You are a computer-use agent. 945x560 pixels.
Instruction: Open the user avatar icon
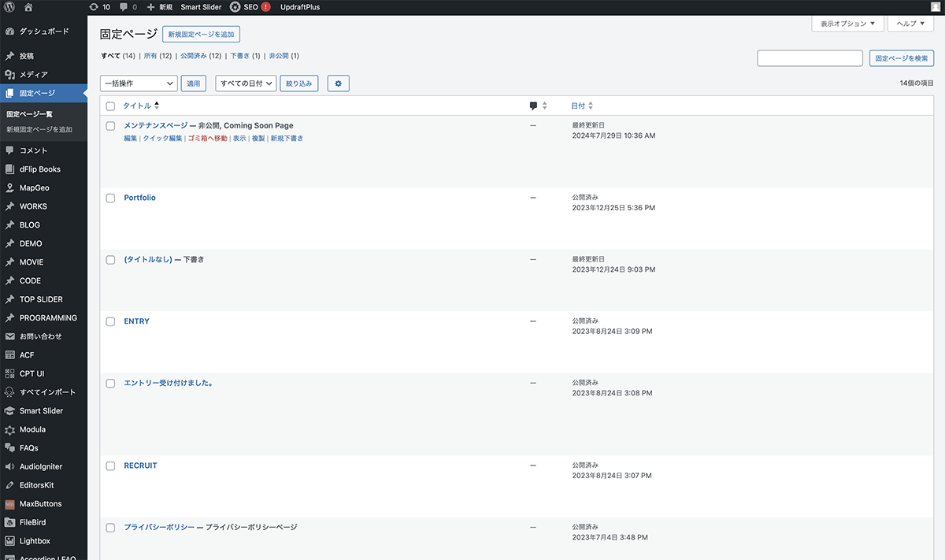click(935, 7)
